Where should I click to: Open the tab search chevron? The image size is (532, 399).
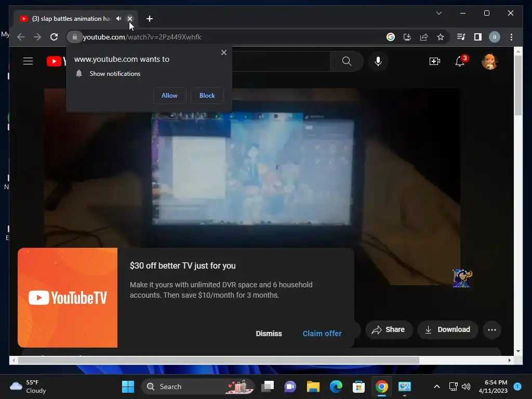438,13
